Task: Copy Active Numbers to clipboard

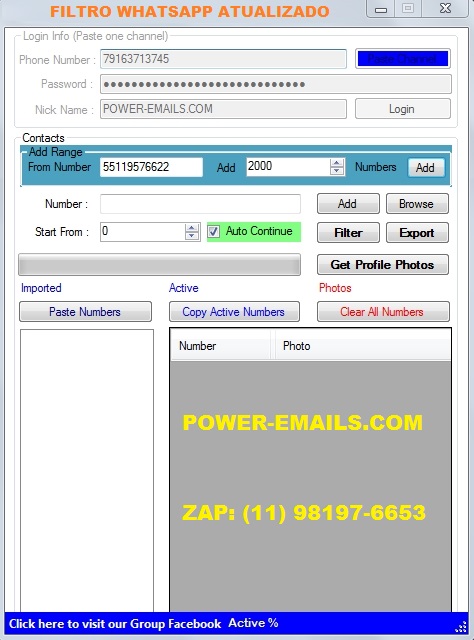Action: click(x=234, y=312)
